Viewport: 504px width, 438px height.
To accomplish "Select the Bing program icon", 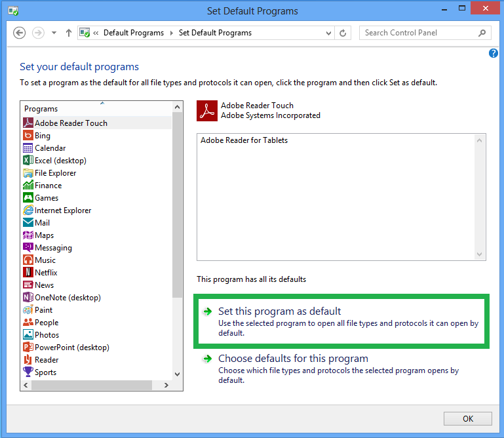I will click(28, 135).
